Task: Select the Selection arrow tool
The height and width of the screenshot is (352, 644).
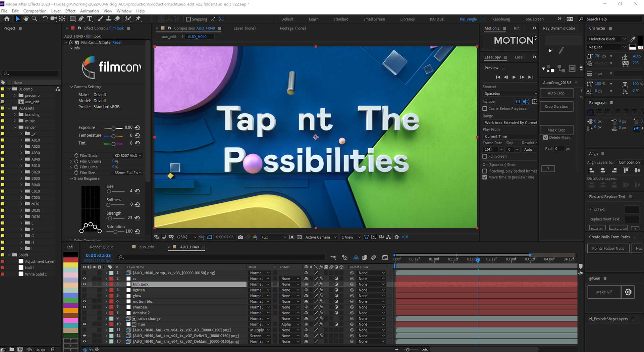Action: (x=18, y=19)
